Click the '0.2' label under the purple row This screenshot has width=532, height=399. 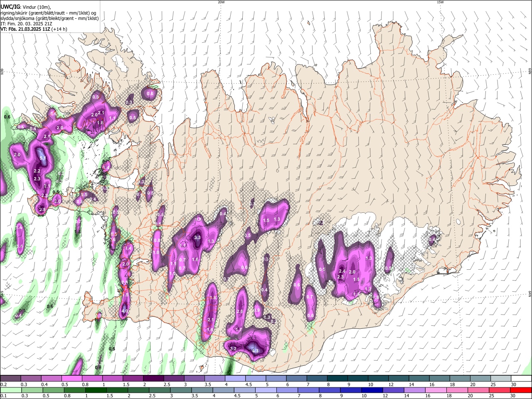point(3,384)
